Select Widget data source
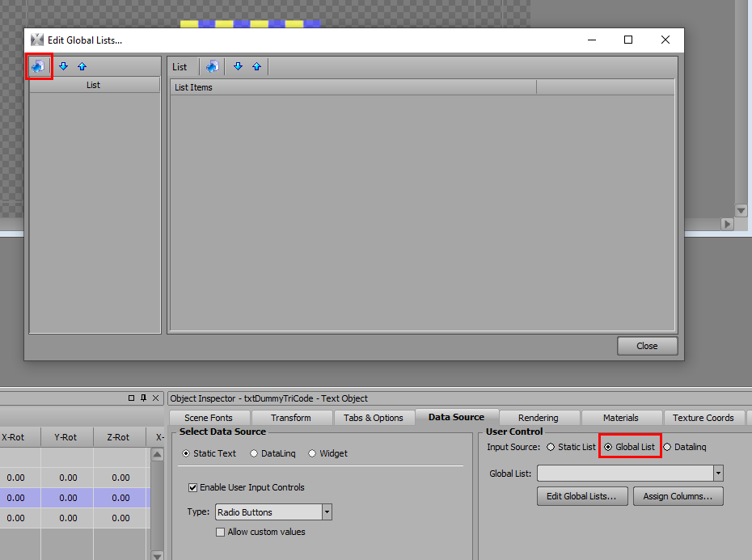Screen dimensions: 752x560 tap(312, 453)
